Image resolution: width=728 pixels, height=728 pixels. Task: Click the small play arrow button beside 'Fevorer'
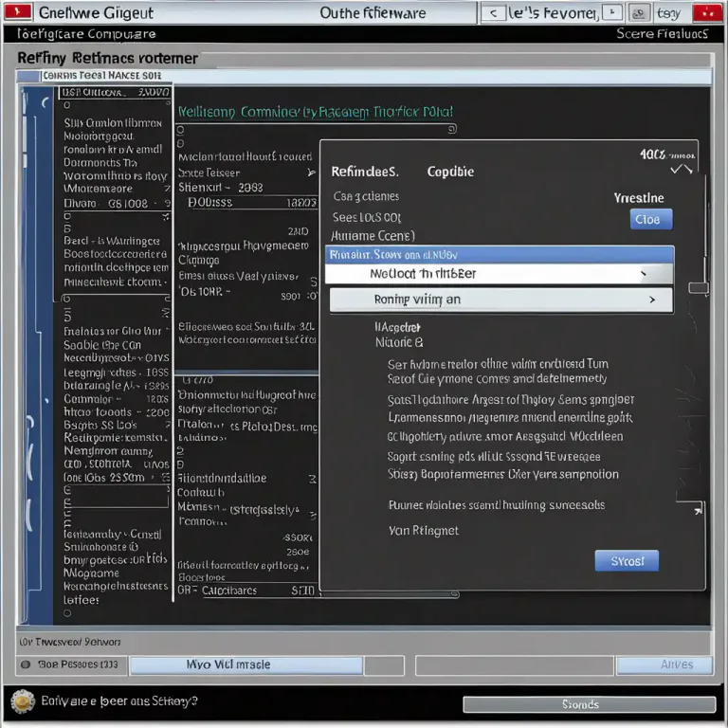tap(612, 12)
